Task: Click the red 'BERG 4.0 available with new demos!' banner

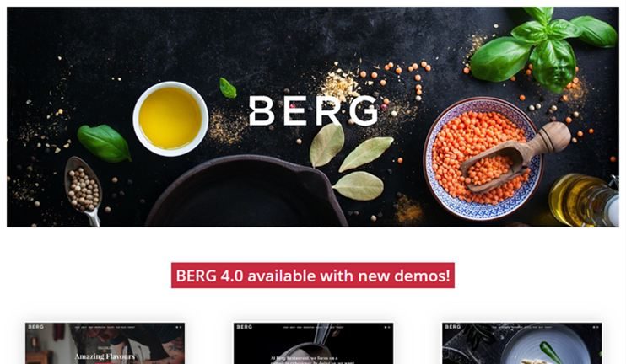Action: coord(313,276)
